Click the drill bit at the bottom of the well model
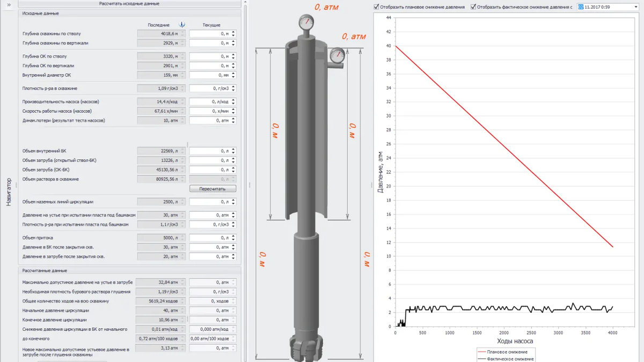Screen dimensions: 644x362 coord(306,349)
